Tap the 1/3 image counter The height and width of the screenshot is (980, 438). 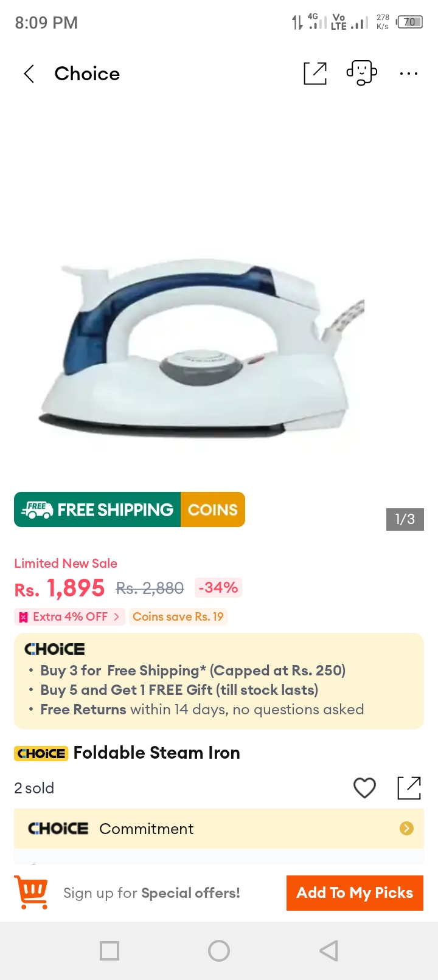point(405,519)
